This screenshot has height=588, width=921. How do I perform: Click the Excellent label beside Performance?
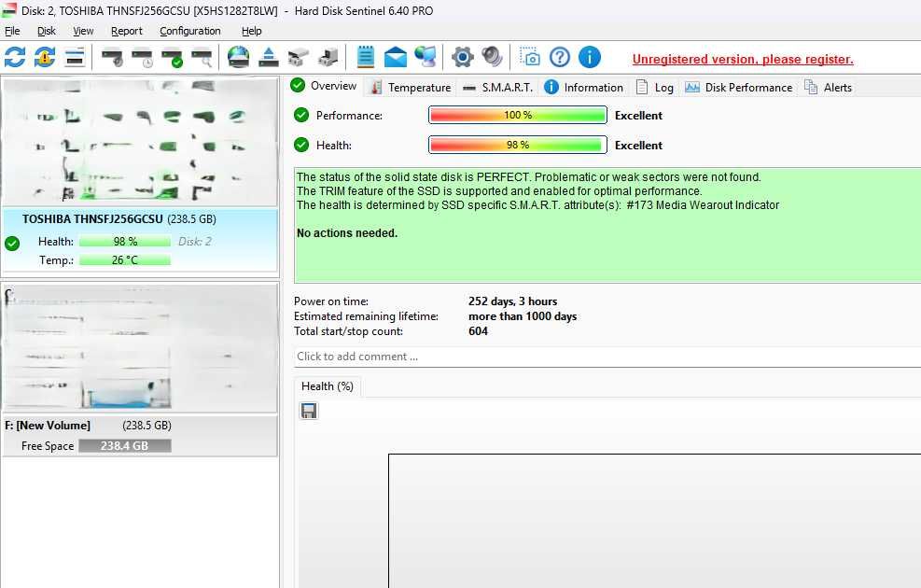click(x=638, y=116)
